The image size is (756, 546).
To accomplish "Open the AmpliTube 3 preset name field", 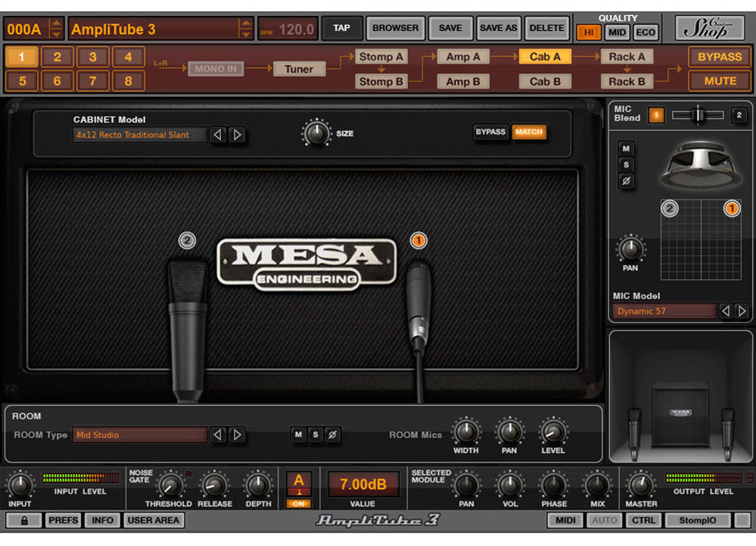I will tap(154, 29).
